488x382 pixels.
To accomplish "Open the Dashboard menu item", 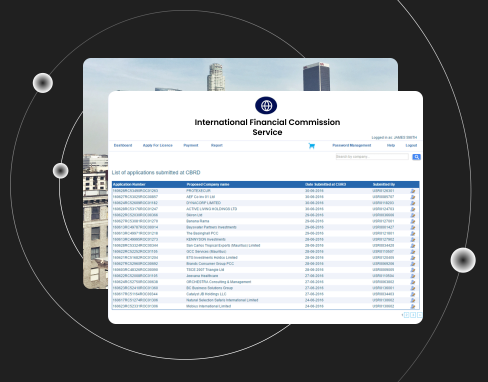I will point(123,145).
